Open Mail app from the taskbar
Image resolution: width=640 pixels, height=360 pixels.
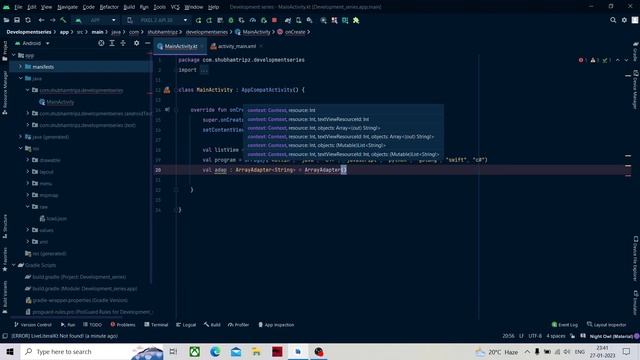(x=236, y=351)
